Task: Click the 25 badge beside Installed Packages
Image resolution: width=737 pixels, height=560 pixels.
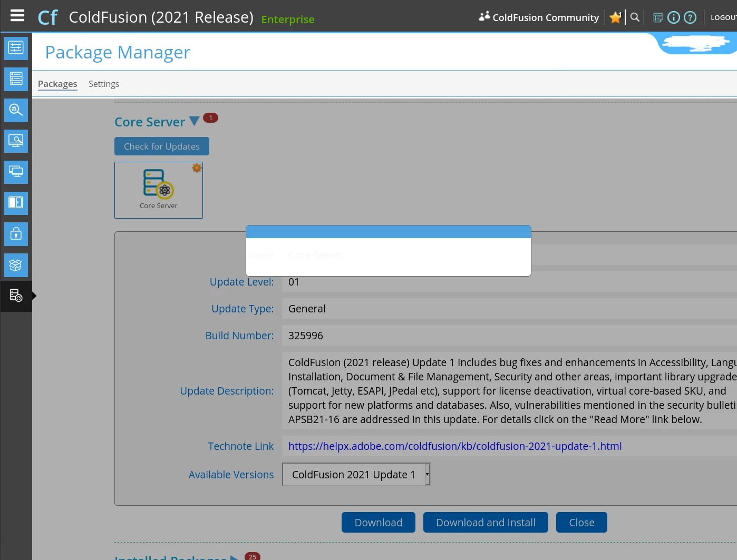Action: (x=253, y=556)
